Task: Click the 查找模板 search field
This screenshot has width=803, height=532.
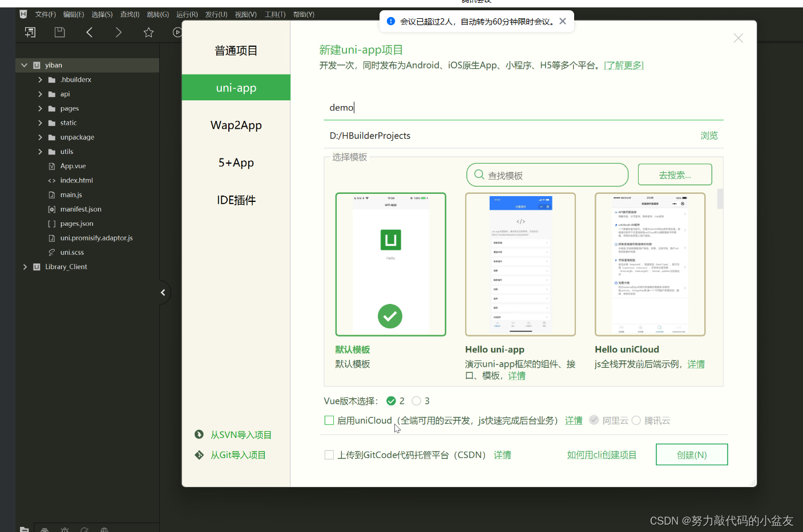Action: [547, 174]
